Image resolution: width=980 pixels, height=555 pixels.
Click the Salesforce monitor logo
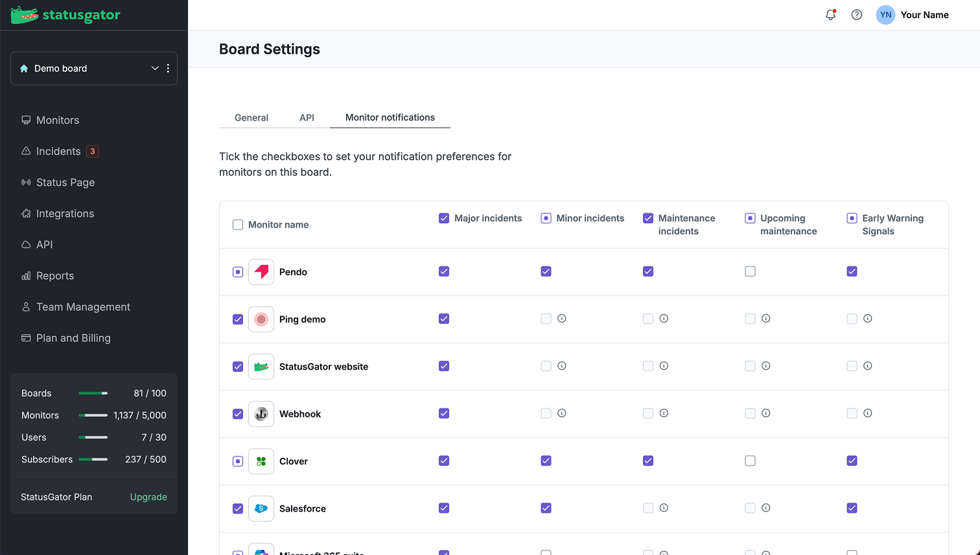pyautogui.click(x=261, y=508)
